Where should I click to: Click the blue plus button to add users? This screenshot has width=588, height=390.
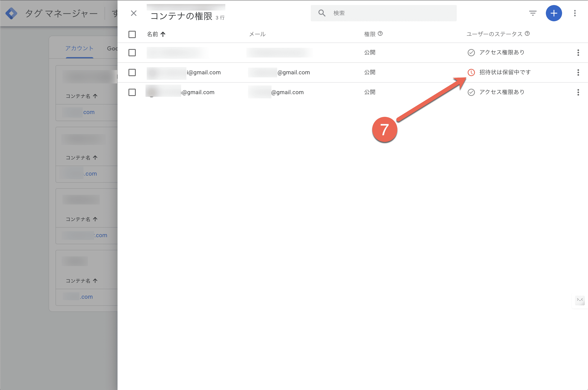click(554, 13)
